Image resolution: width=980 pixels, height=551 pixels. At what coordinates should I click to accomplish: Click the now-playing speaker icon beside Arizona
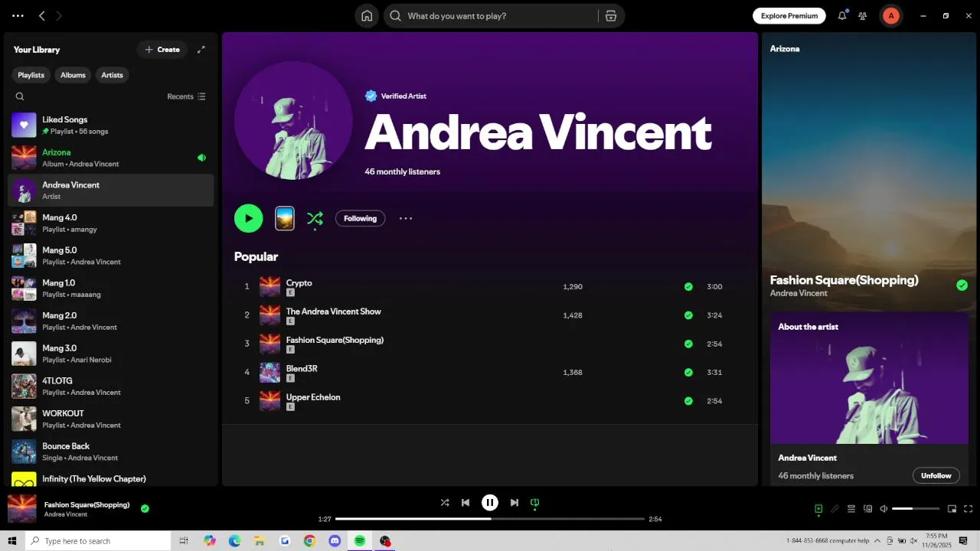point(201,158)
